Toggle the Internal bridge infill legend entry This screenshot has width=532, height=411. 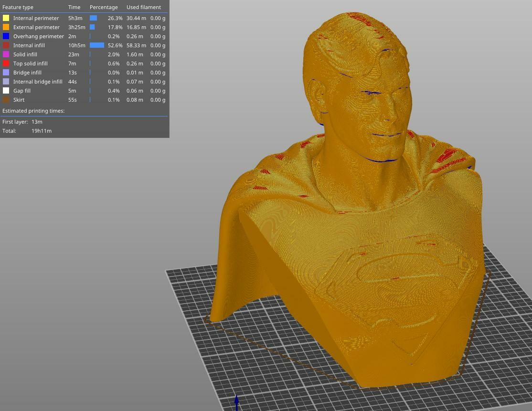click(38, 82)
